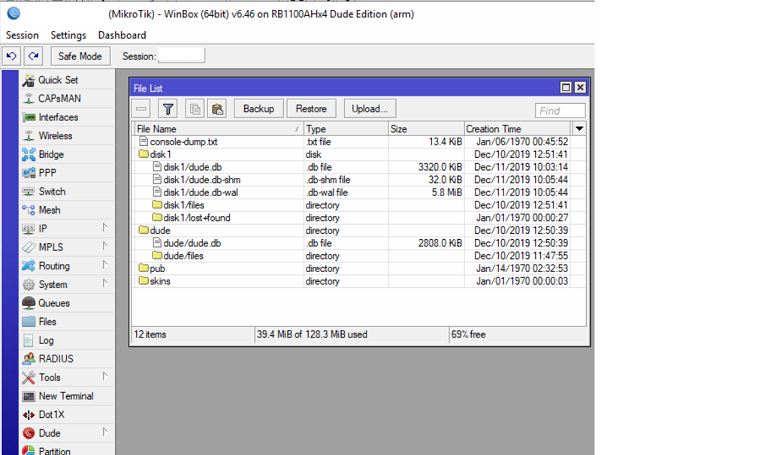
Task: Sort by Creation Time column header
Action: pyautogui.click(x=518, y=129)
